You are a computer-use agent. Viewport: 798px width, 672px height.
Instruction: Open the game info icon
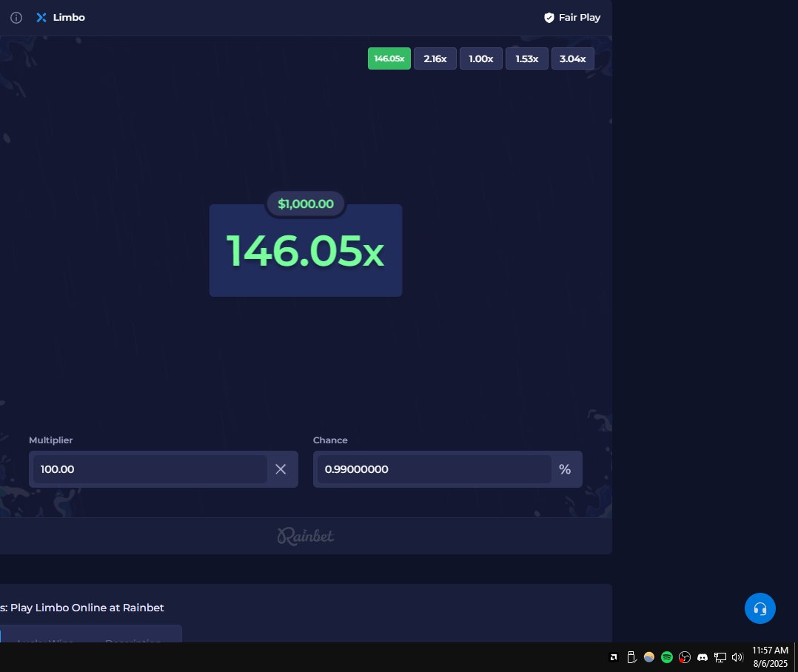[x=16, y=18]
